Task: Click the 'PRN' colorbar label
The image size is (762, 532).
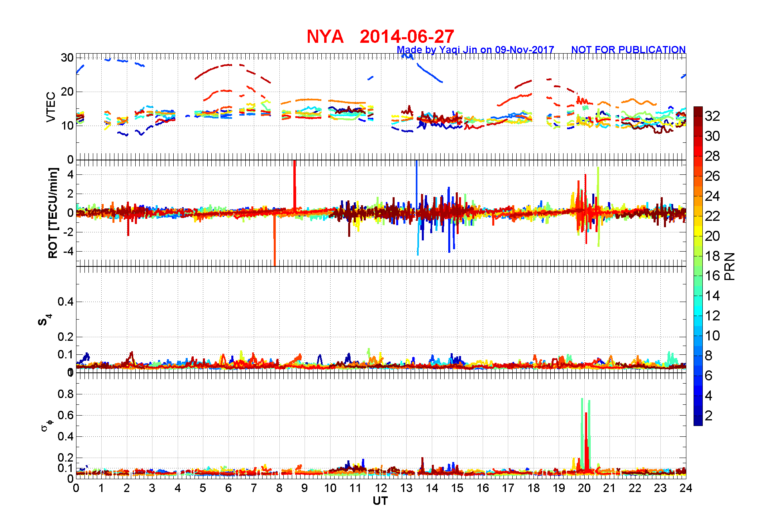Action: click(x=730, y=266)
